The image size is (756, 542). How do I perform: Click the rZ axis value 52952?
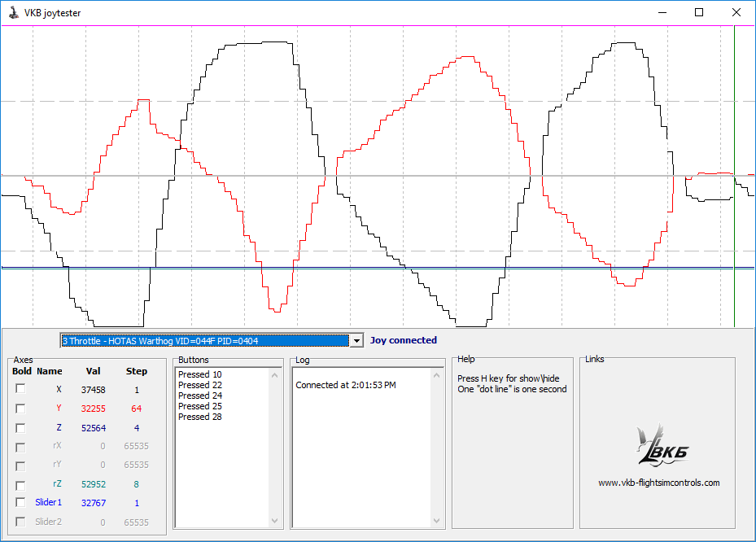click(93, 484)
